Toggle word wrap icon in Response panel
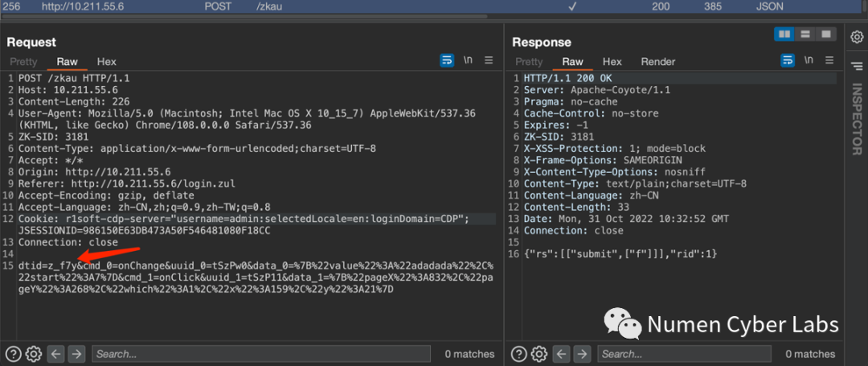Screen dimensions: 868x366 coord(787,60)
